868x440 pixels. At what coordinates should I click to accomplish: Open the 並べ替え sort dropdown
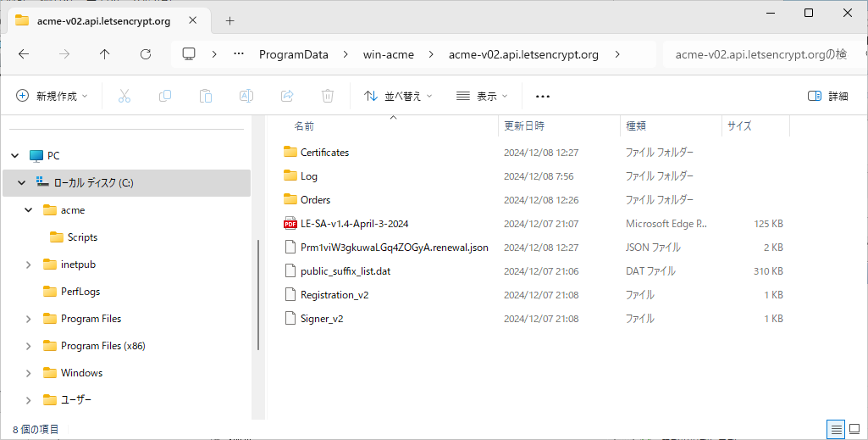click(x=397, y=96)
